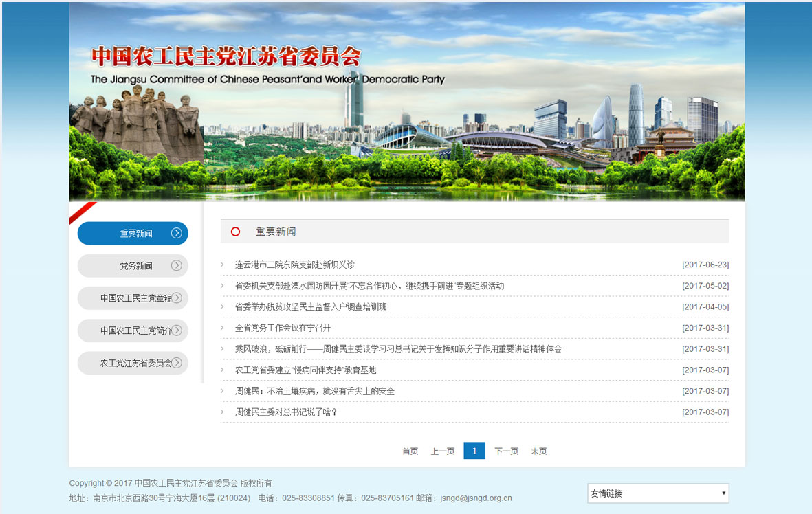
Task: Click the chevron before 连云港市二院东院支部 article
Action: click(x=223, y=265)
